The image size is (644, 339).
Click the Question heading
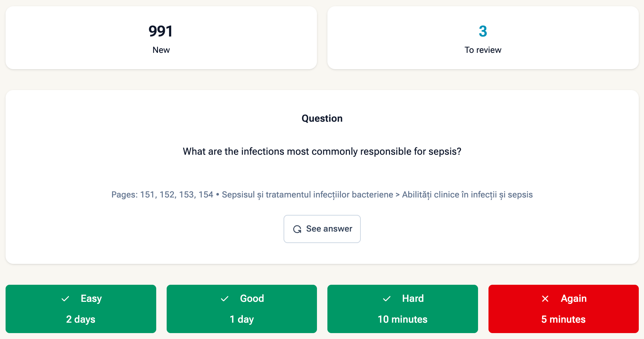(322, 119)
